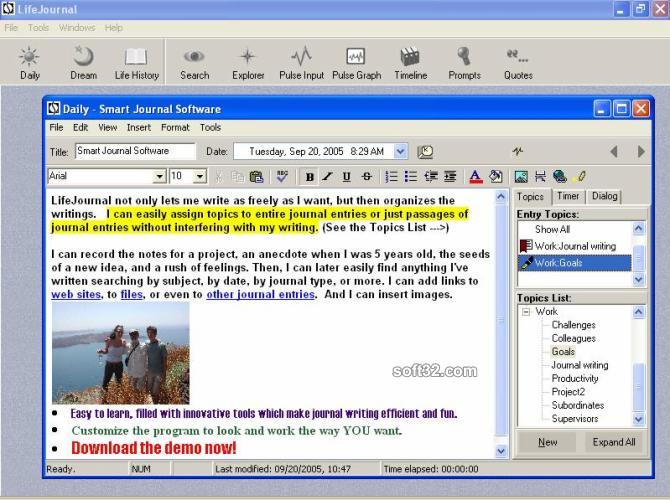This screenshot has height=500, width=670.
Task: Open the Timeline view
Action: pyautogui.click(x=411, y=63)
